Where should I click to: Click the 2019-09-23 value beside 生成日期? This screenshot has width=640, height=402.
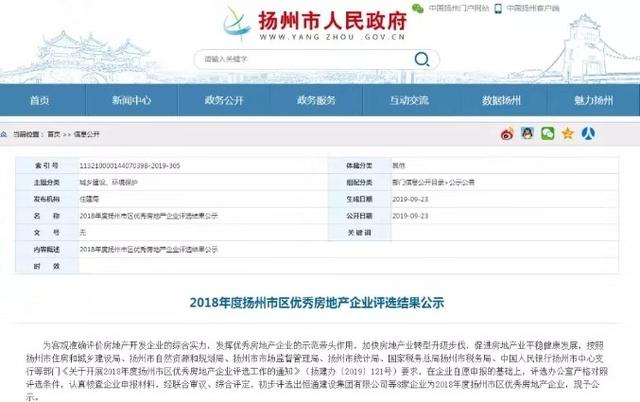(410, 199)
